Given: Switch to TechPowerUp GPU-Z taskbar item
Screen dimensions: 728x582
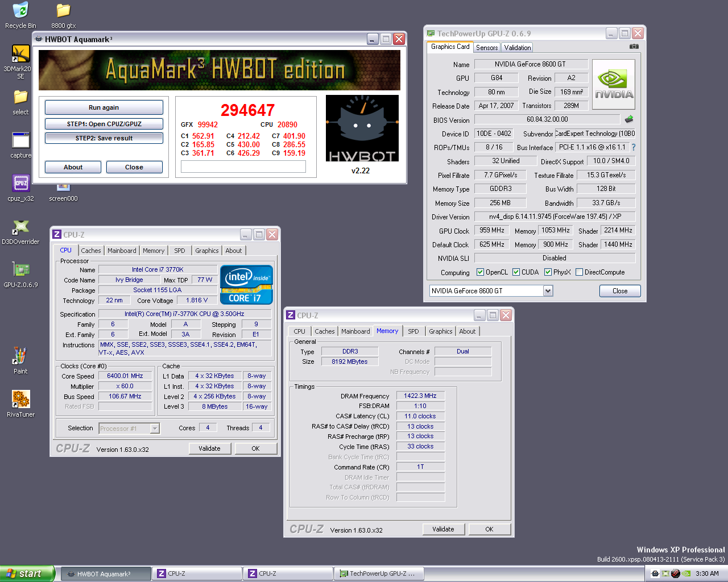Looking at the screenshot, I should click(x=379, y=574).
